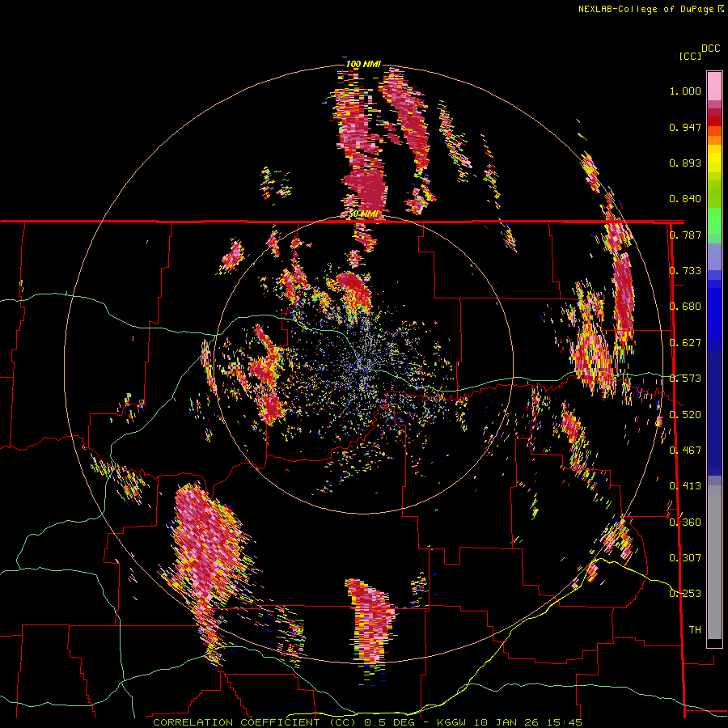Click the 15:45 timestamp
This screenshot has width=728, height=728.
coord(564,722)
